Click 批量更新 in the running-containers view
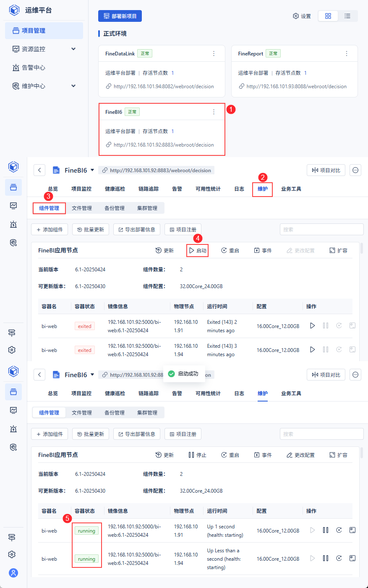The image size is (368, 588). (x=91, y=434)
